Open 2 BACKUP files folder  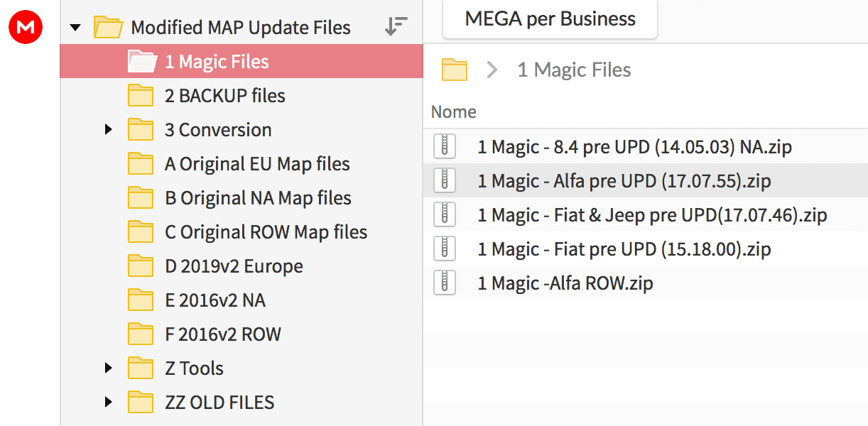(224, 96)
